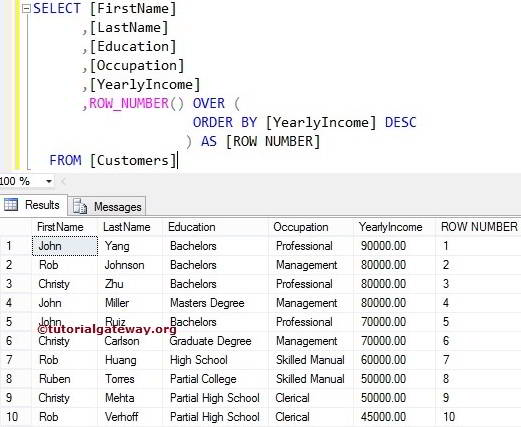Select the ROW NUMBER column header
The image size is (521, 427).
pos(478,227)
